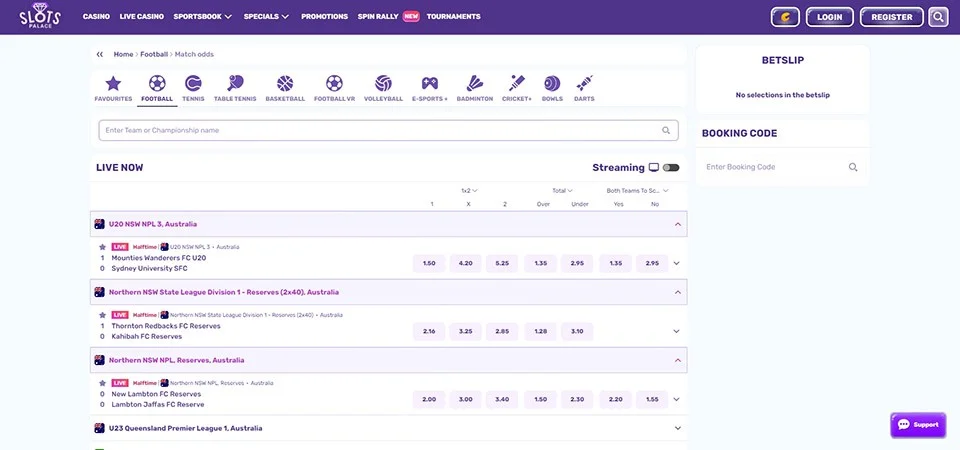Viewport: 960px width, 450px height.
Task: Select the Football VR icon
Action: (334, 83)
